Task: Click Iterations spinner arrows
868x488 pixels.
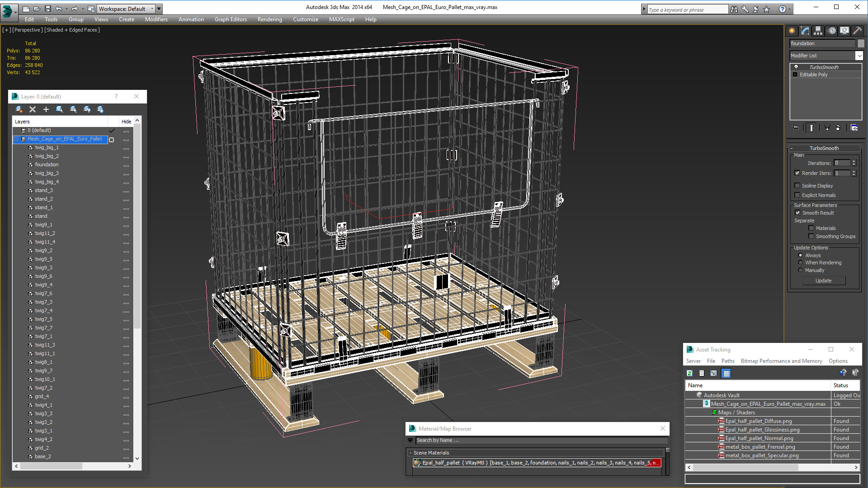Action: pos(854,163)
